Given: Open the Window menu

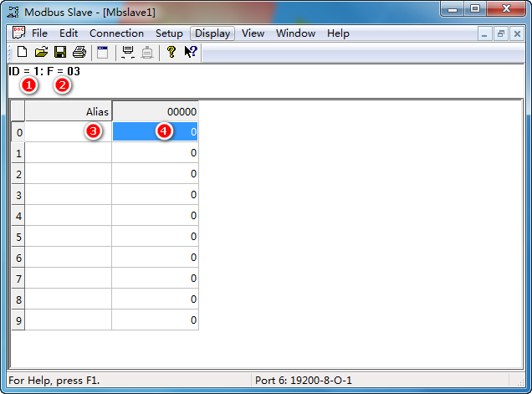Looking at the screenshot, I should pos(295,33).
